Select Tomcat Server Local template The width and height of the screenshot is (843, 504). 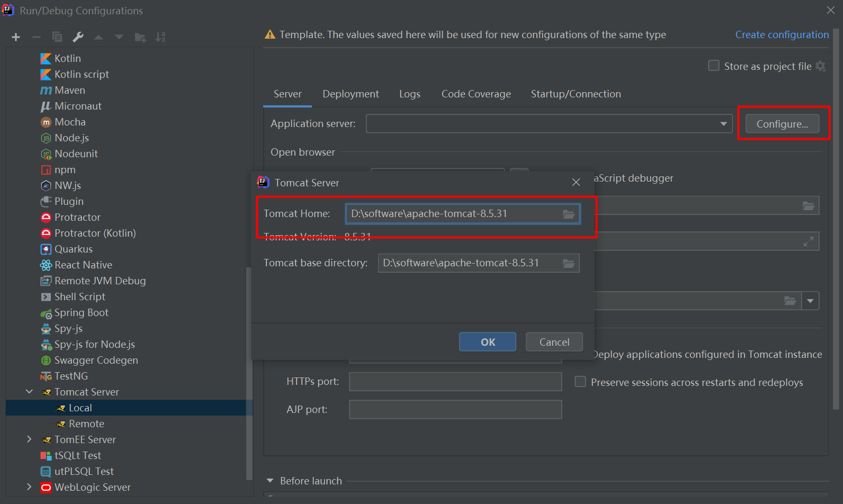coord(129,408)
